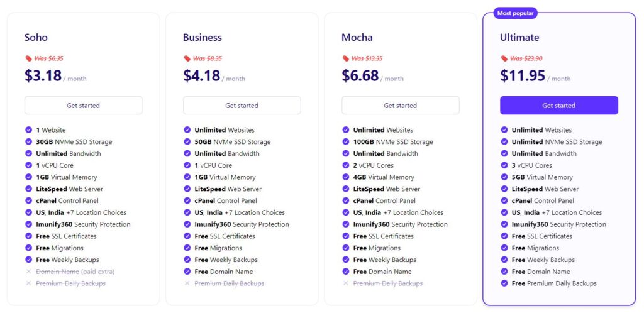Screen dimensions: 644x313
Task: Click the red price tag icon under Business
Action: pyautogui.click(x=187, y=58)
